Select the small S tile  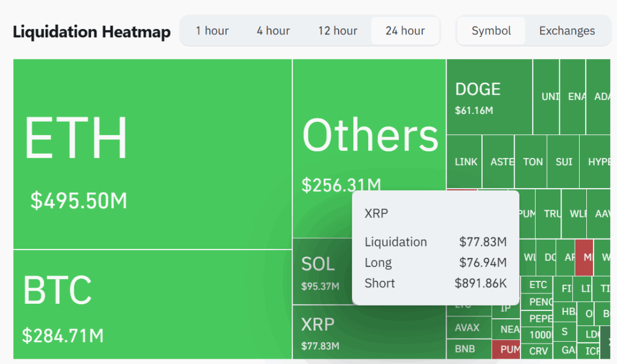565,331
